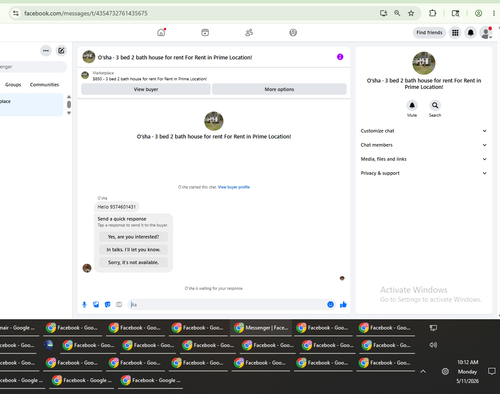Open the zoom magnifier icon in the address bar
This screenshot has width=500, height=394.
coord(397,13)
